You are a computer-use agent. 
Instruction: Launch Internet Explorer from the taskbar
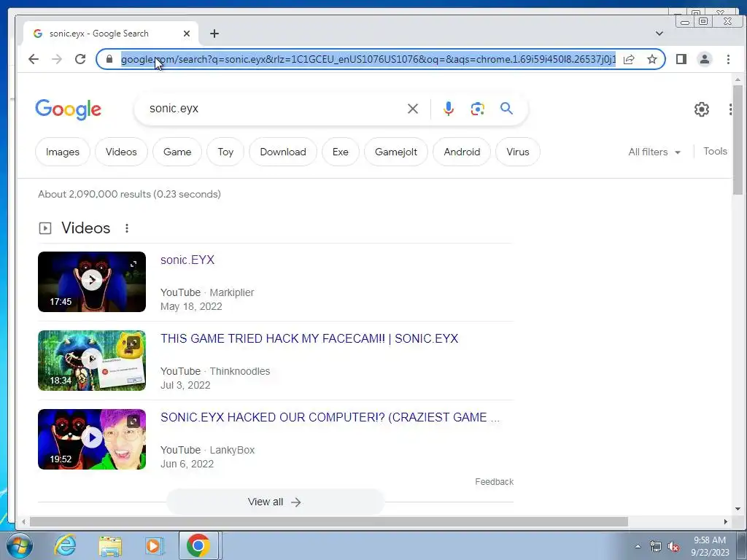[x=65, y=545]
